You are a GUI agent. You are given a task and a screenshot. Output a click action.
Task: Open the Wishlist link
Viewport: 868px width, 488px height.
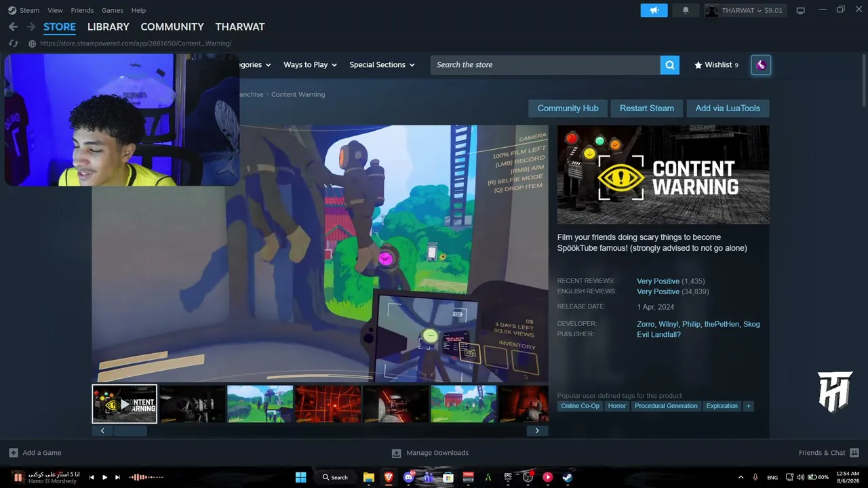pyautogui.click(x=716, y=65)
